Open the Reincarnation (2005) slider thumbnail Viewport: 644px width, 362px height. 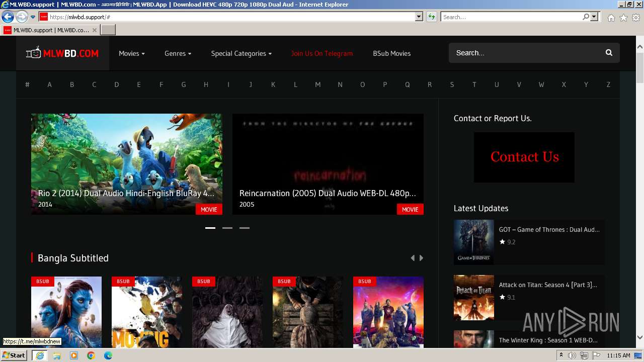coord(328,164)
